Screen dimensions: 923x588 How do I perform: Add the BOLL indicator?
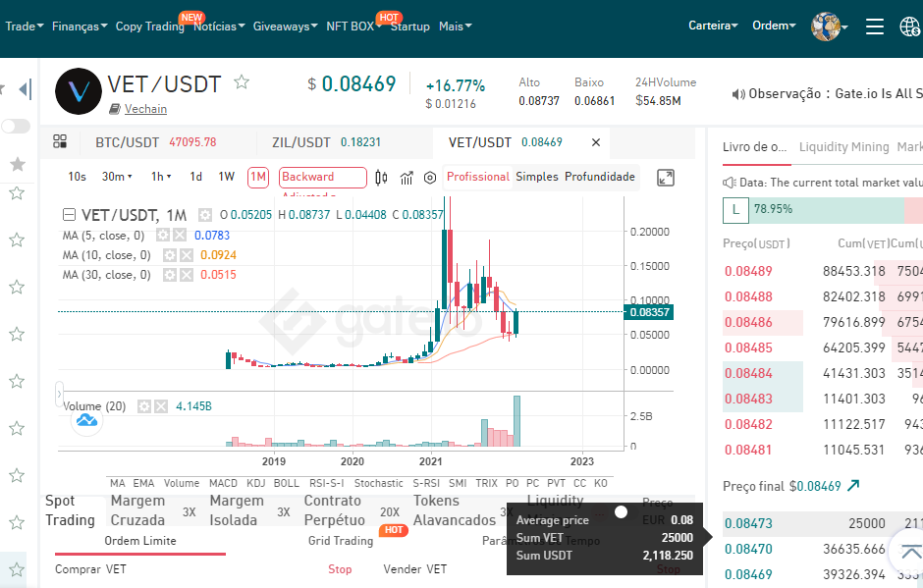(x=286, y=483)
